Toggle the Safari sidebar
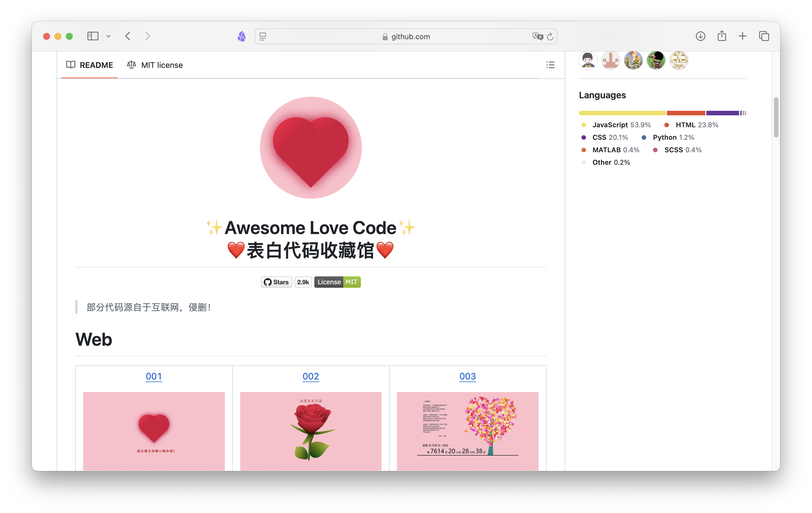 click(x=93, y=36)
